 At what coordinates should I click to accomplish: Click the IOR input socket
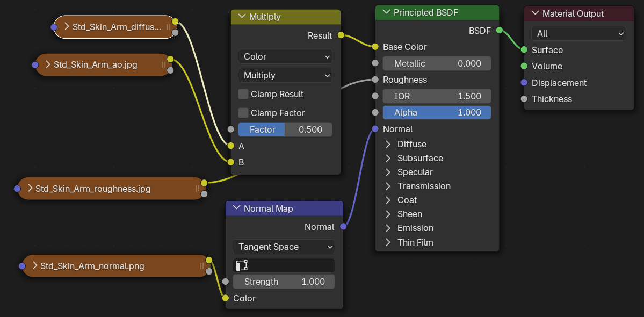pyautogui.click(x=375, y=96)
